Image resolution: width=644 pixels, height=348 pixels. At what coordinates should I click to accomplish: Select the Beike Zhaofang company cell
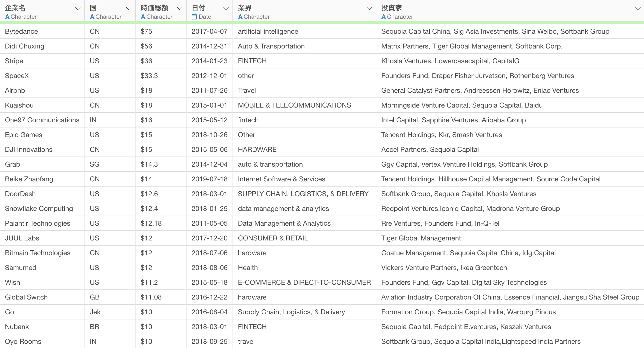(x=42, y=179)
